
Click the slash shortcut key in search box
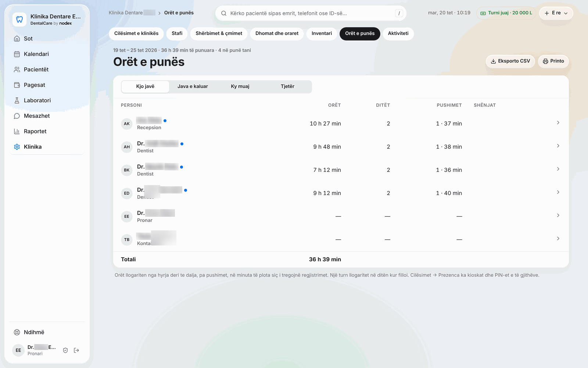click(x=399, y=13)
